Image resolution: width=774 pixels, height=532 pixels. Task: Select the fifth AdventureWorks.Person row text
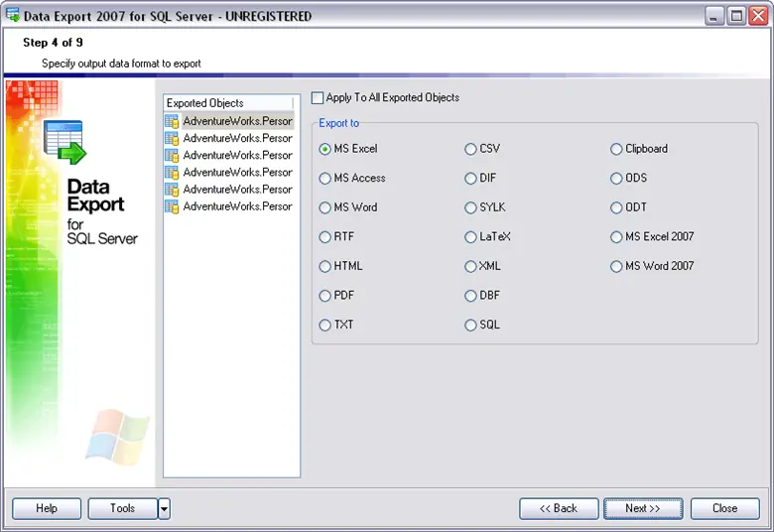click(237, 190)
